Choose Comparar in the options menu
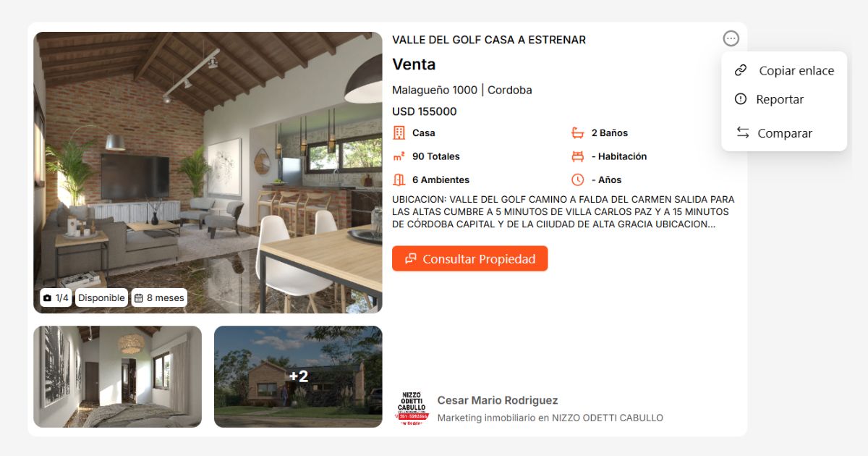This screenshot has height=456, width=868. coord(784,133)
